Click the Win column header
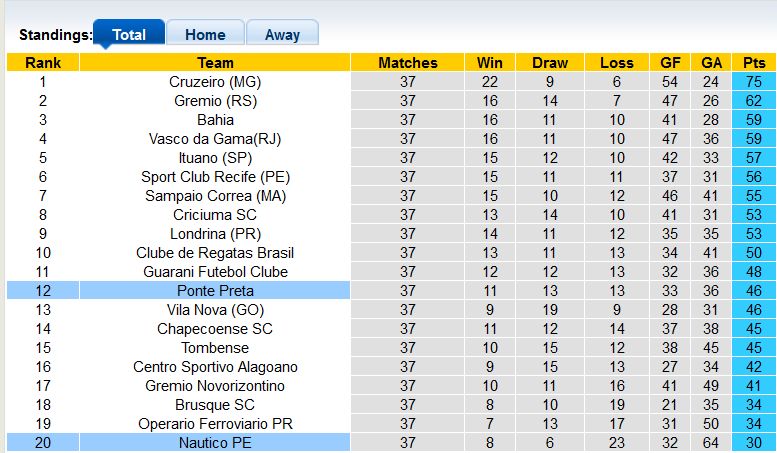Image resolution: width=777 pixels, height=453 pixels. [x=490, y=62]
